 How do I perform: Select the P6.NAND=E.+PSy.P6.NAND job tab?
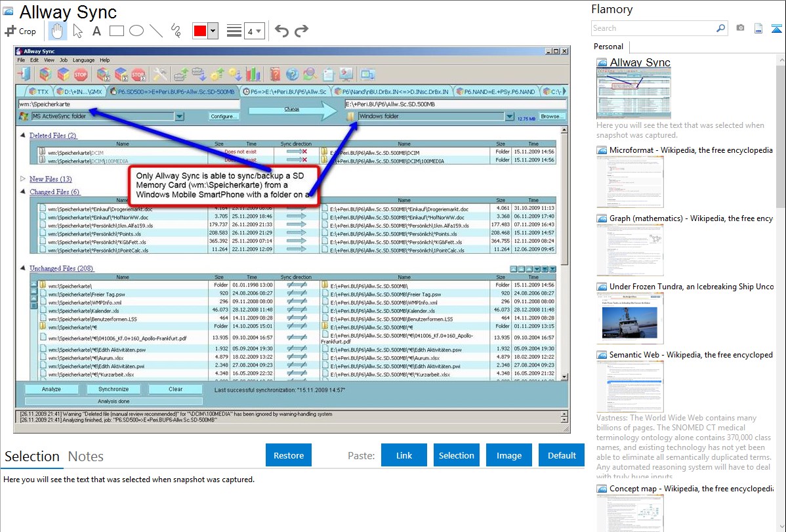pos(495,92)
